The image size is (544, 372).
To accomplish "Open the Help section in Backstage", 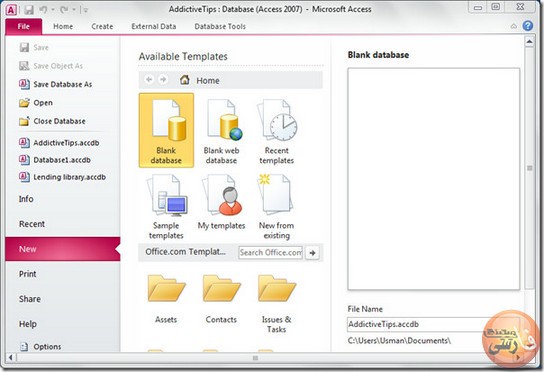I will pyautogui.click(x=28, y=324).
